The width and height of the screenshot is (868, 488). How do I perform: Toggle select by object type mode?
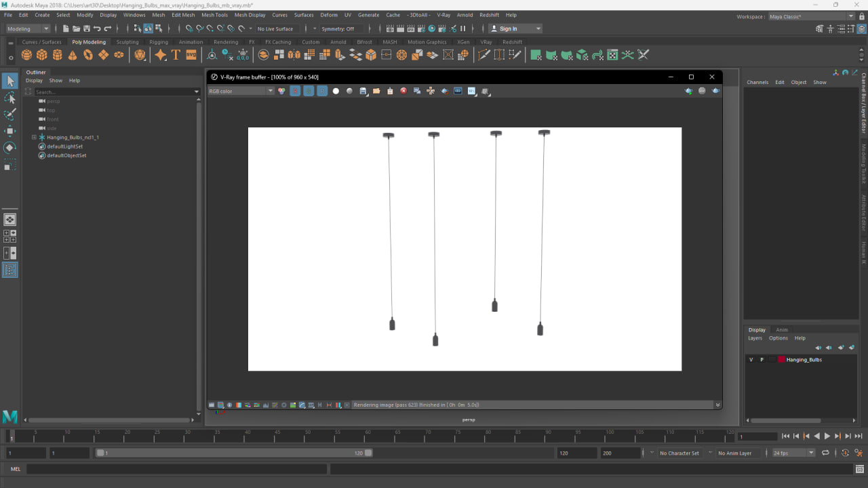(148, 28)
